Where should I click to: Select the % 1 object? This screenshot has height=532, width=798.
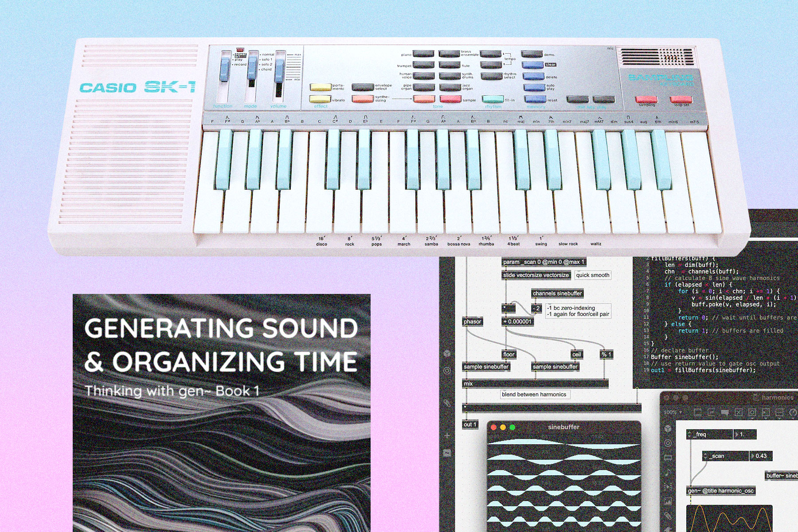(606, 355)
